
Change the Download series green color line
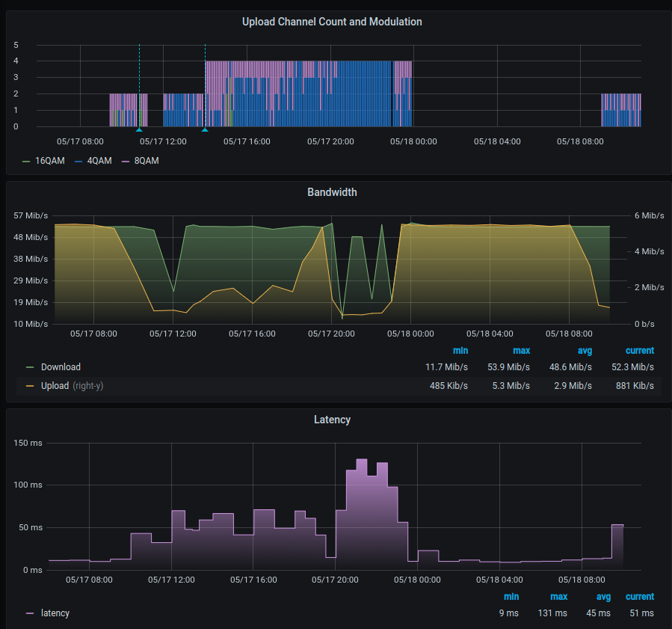click(x=30, y=367)
